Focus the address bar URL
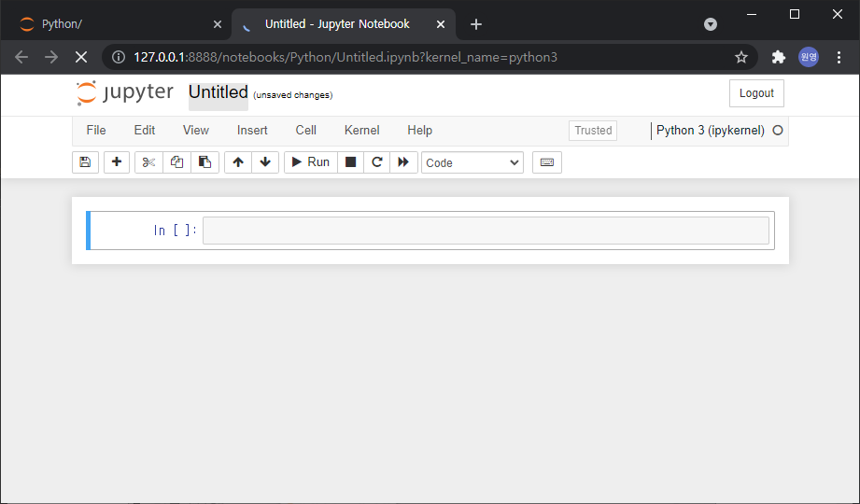The width and height of the screenshot is (860, 504). [x=345, y=57]
